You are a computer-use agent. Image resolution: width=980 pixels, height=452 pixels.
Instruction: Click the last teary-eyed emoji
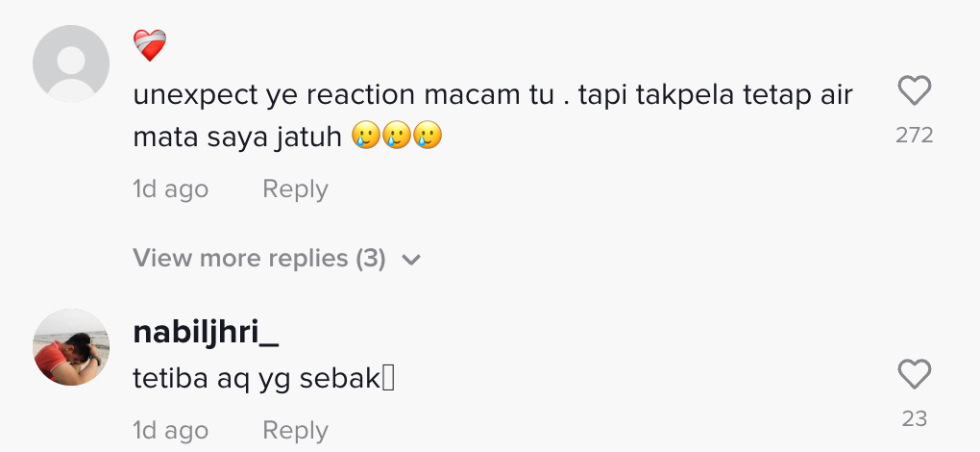pos(428,137)
